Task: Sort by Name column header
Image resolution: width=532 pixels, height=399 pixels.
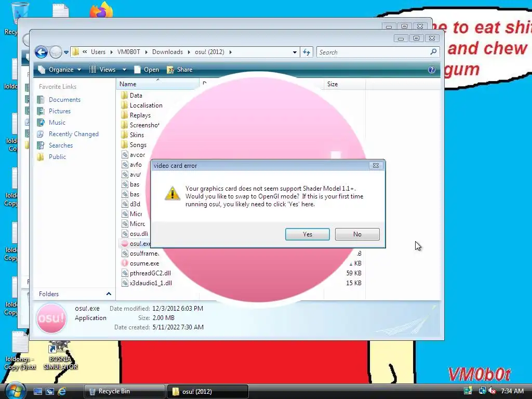Action: coord(158,84)
